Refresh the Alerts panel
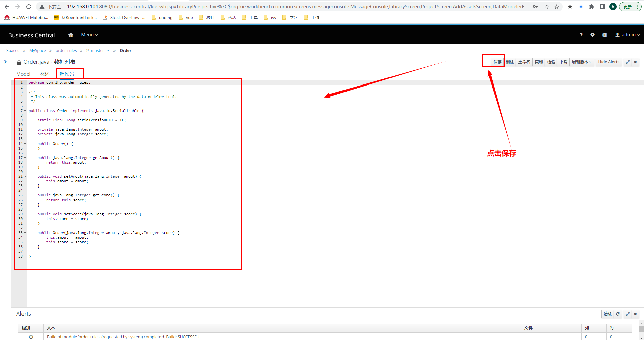Screen dimensions: 644x340 pos(618,314)
